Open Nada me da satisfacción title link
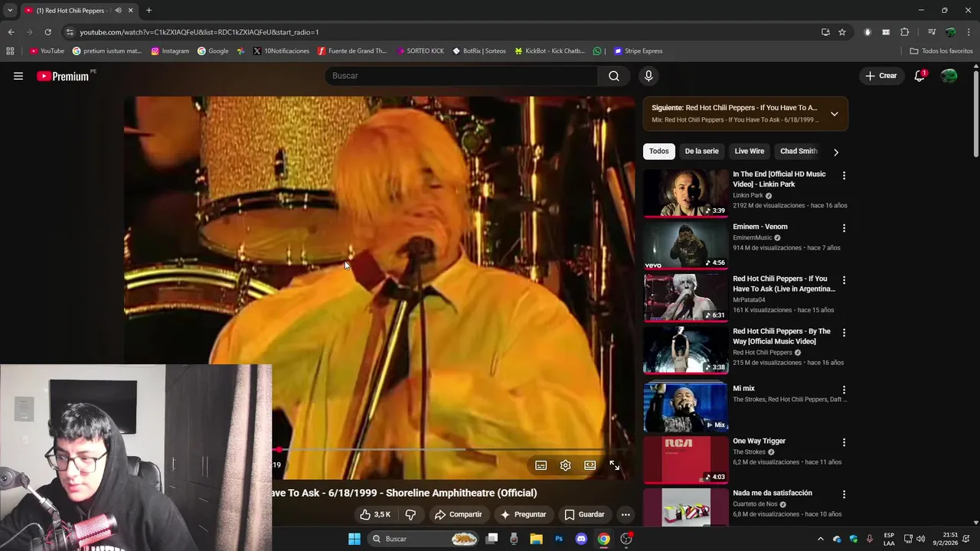 [x=773, y=493]
